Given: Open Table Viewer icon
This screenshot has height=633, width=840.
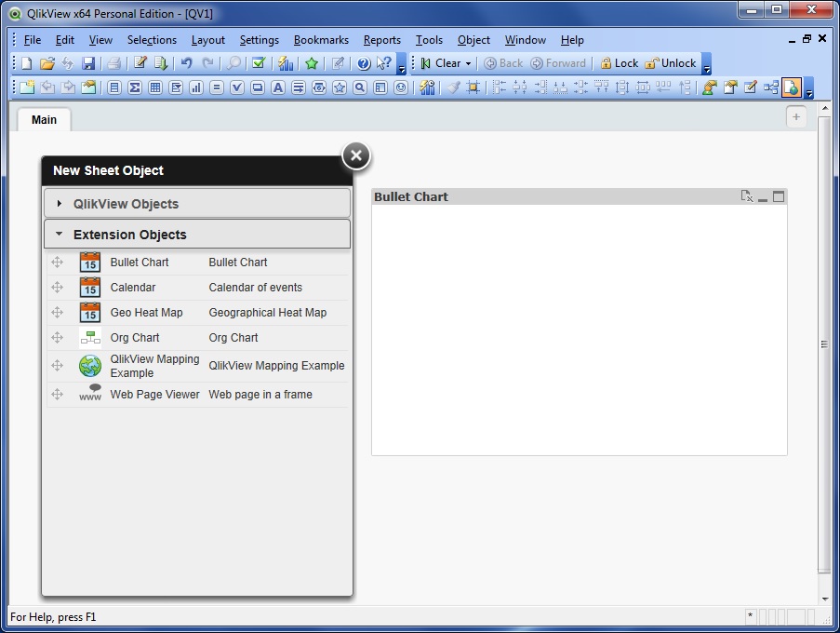Looking at the screenshot, I should click(x=771, y=88).
